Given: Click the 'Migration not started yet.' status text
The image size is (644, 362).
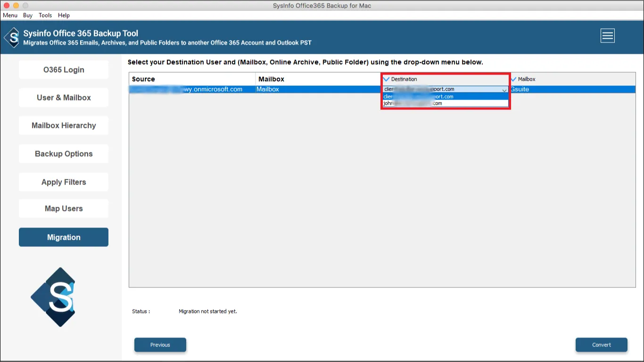Looking at the screenshot, I should pyautogui.click(x=208, y=311).
